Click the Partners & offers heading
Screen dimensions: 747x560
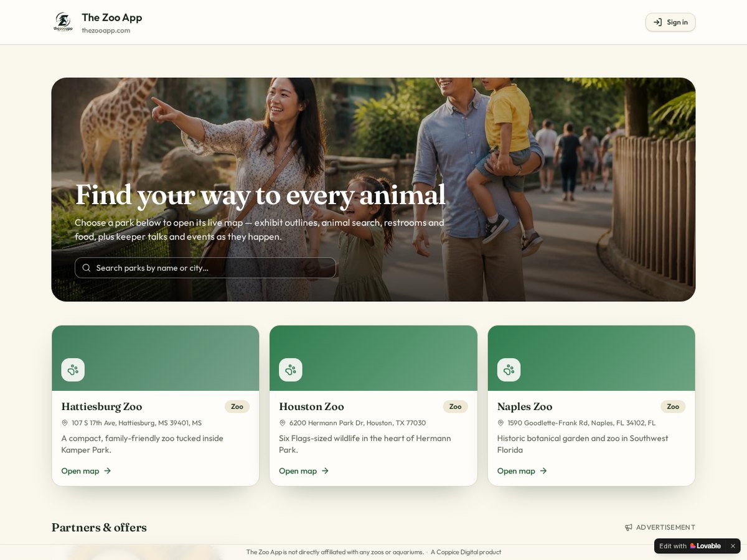pyautogui.click(x=99, y=528)
